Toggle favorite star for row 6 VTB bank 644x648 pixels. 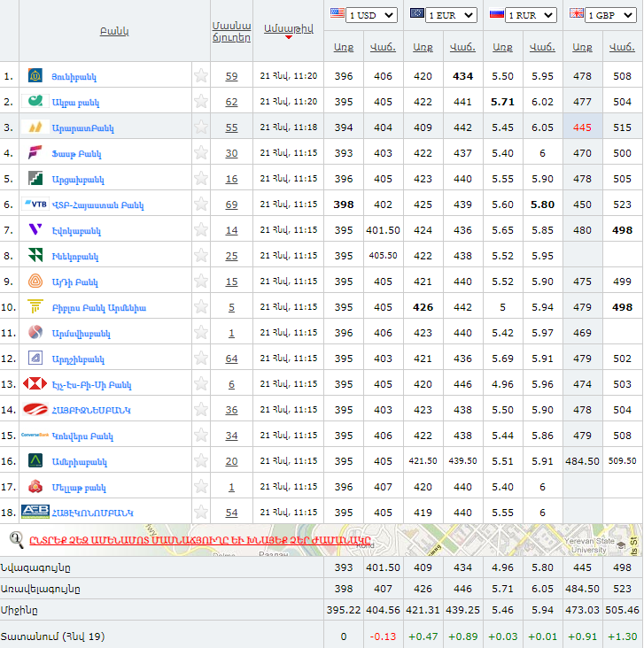(201, 204)
